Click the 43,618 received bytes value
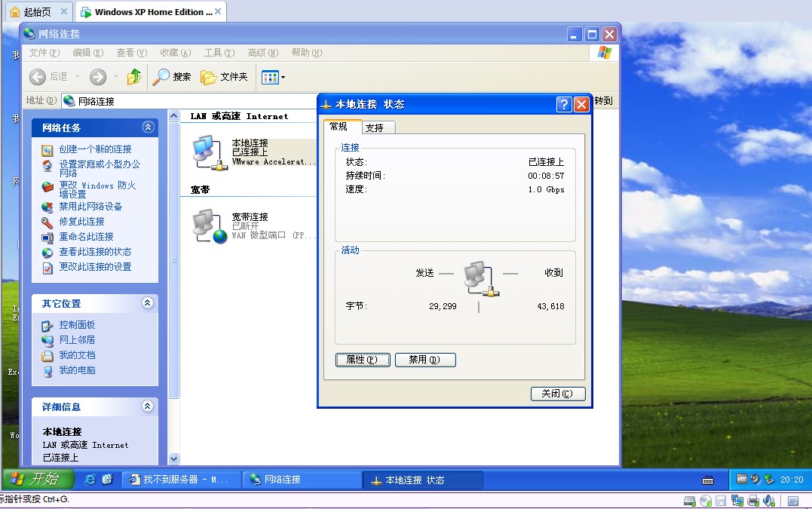The image size is (812, 509). pos(550,307)
